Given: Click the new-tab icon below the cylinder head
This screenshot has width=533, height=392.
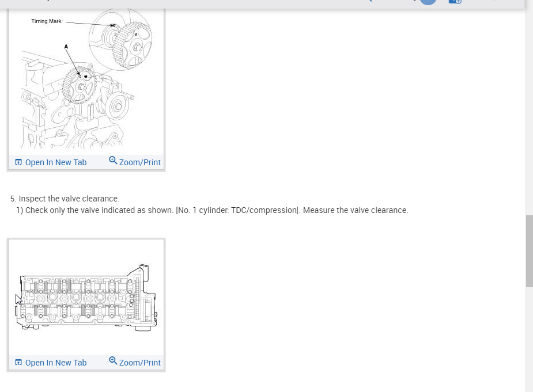Looking at the screenshot, I should point(18,363).
